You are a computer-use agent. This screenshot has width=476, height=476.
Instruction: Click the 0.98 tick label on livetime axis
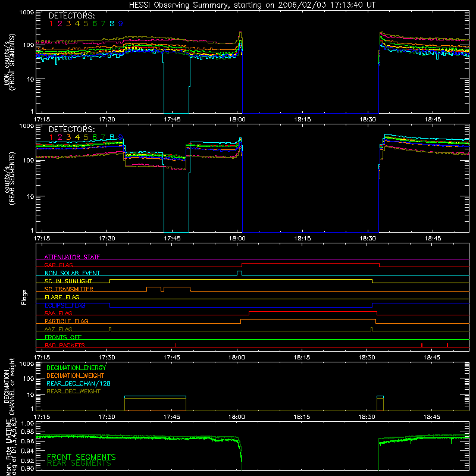point(27,432)
